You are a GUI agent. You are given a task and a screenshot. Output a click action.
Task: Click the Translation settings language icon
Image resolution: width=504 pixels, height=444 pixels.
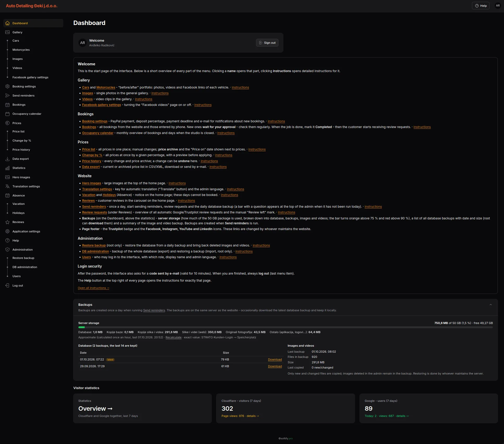pos(8,186)
